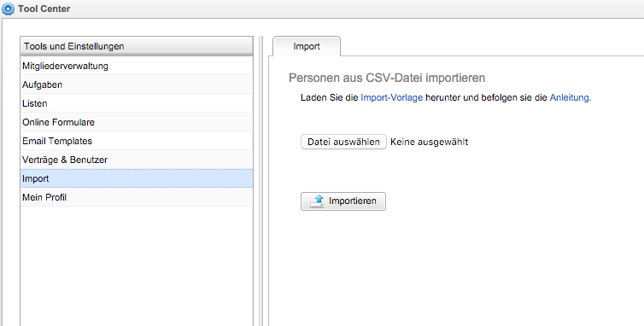Select the highlighted Import sidebar entry
The image size is (644, 326).
click(x=137, y=178)
